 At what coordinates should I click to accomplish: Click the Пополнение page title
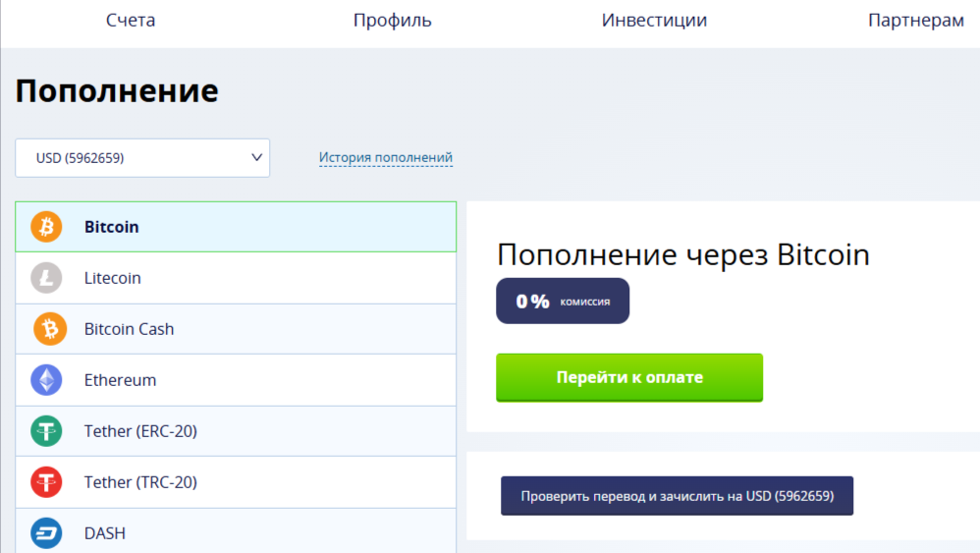point(117,91)
